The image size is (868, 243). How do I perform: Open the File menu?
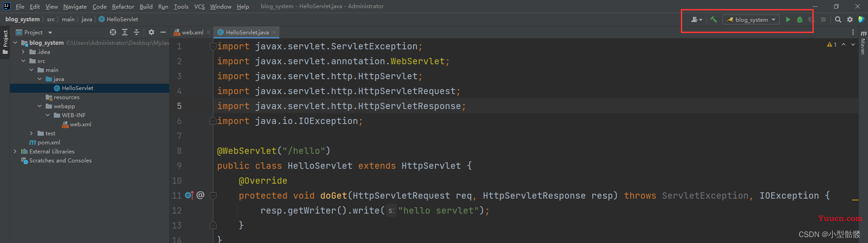coord(20,6)
